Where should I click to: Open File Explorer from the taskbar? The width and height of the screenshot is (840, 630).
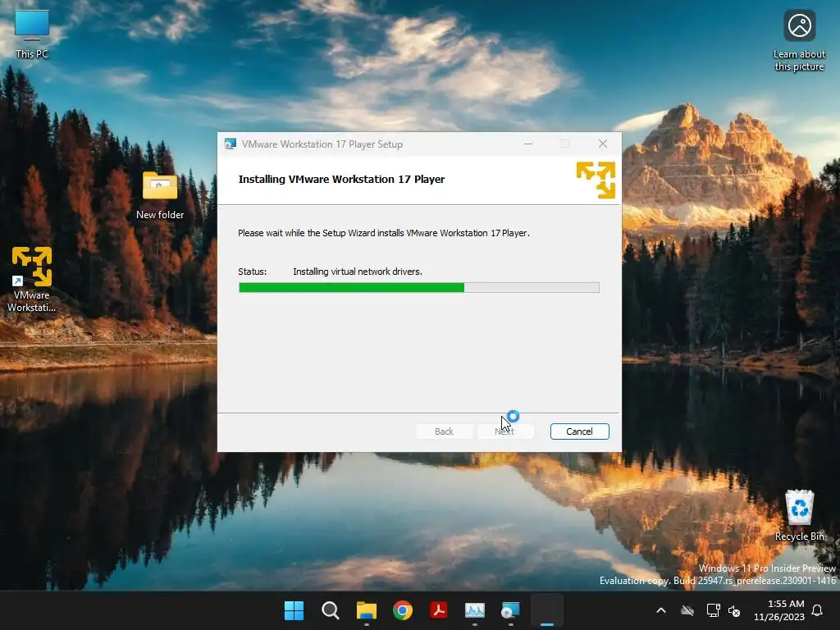367,610
